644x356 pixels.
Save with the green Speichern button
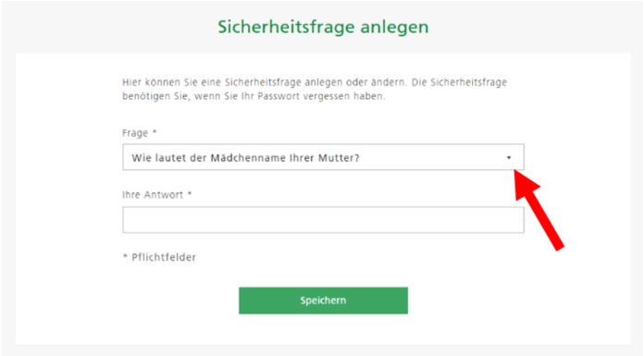click(323, 301)
